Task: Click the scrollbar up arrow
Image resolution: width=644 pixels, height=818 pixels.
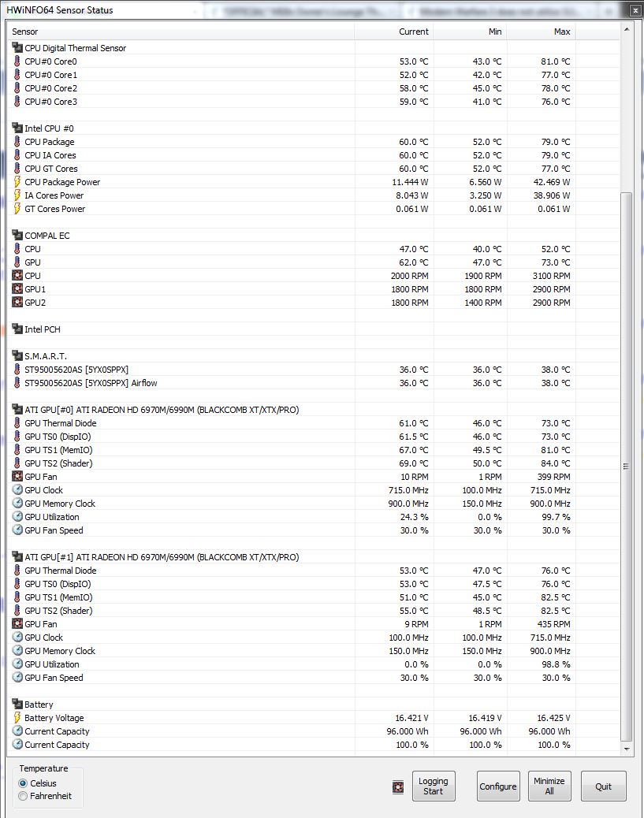Action: [x=626, y=30]
